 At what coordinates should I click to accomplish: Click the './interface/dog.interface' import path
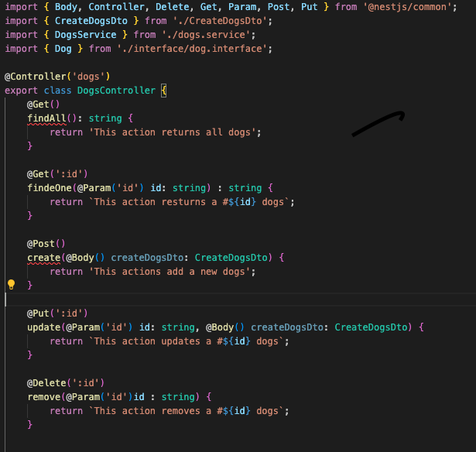193,49
